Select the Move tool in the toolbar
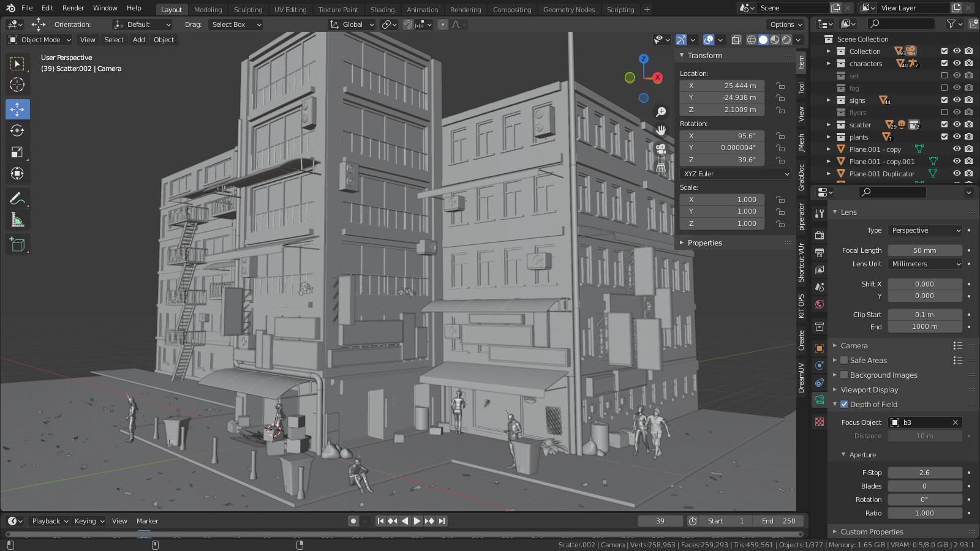980x551 pixels. pyautogui.click(x=17, y=110)
